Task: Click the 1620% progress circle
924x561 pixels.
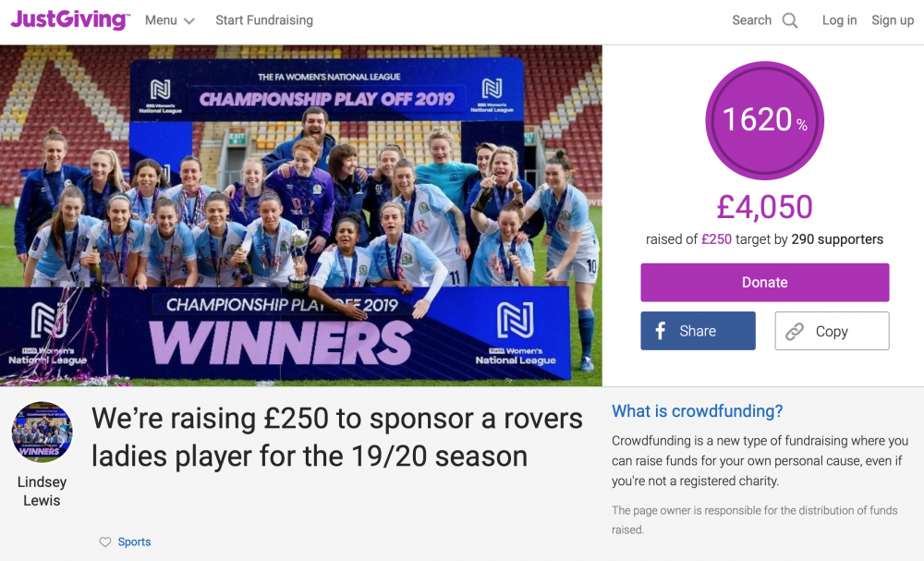Action: point(764,120)
